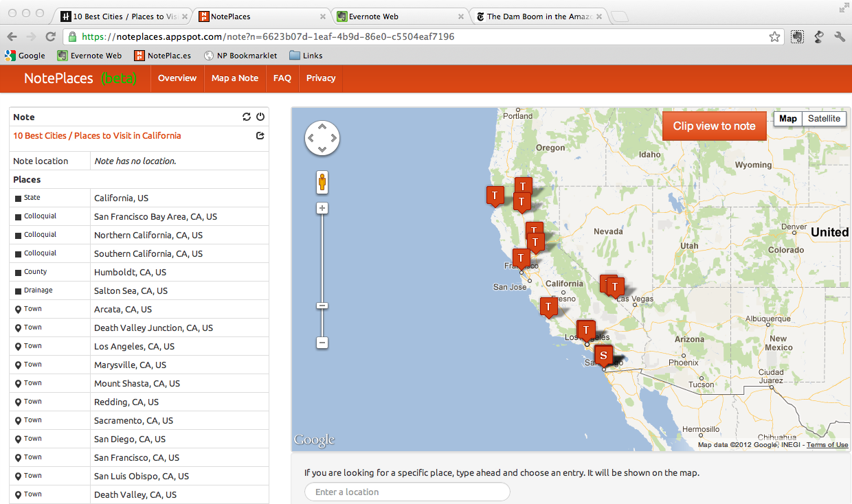Screen dimensions: 852x504
Task: Open the Evernote Web bookmark
Action: click(89, 56)
